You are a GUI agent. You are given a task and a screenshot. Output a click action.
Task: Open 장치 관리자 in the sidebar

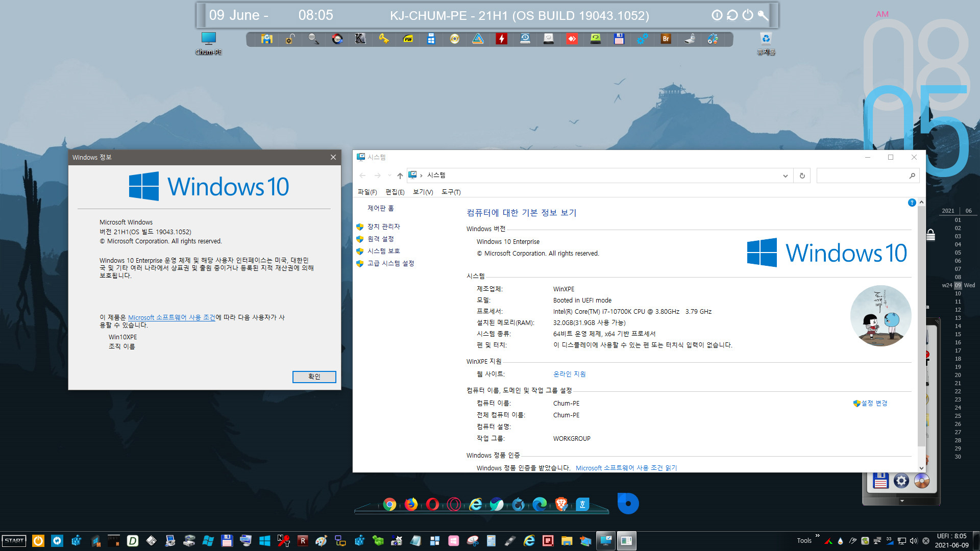383,227
